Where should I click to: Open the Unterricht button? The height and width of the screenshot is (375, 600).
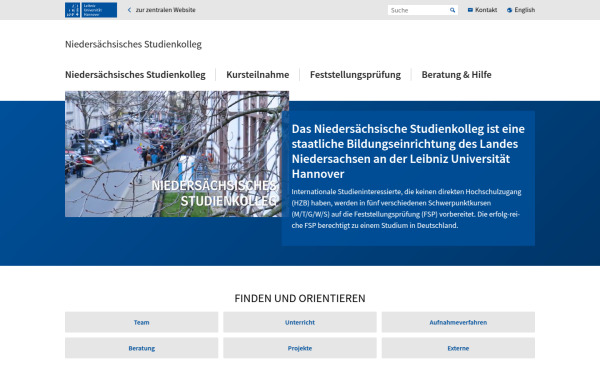click(x=300, y=322)
